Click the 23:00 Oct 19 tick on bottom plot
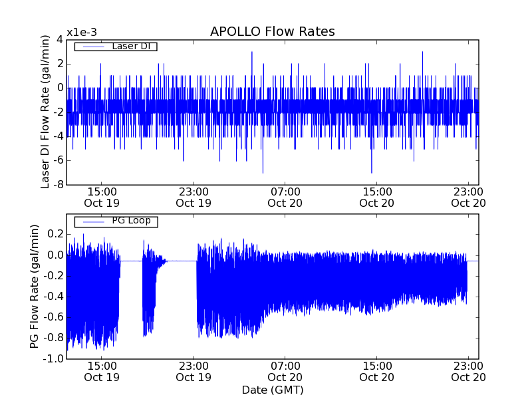The height and width of the screenshot is (399, 532). click(x=193, y=371)
